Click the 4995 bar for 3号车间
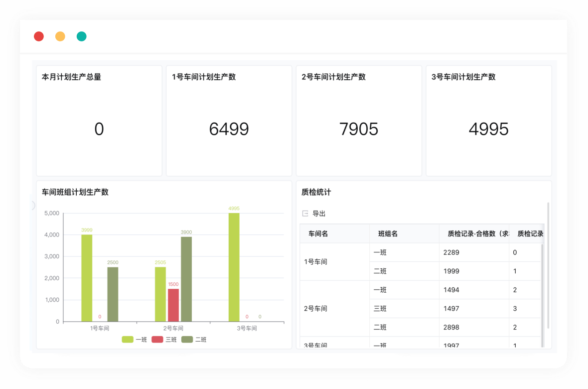This screenshot has width=588, height=389. [x=234, y=267]
